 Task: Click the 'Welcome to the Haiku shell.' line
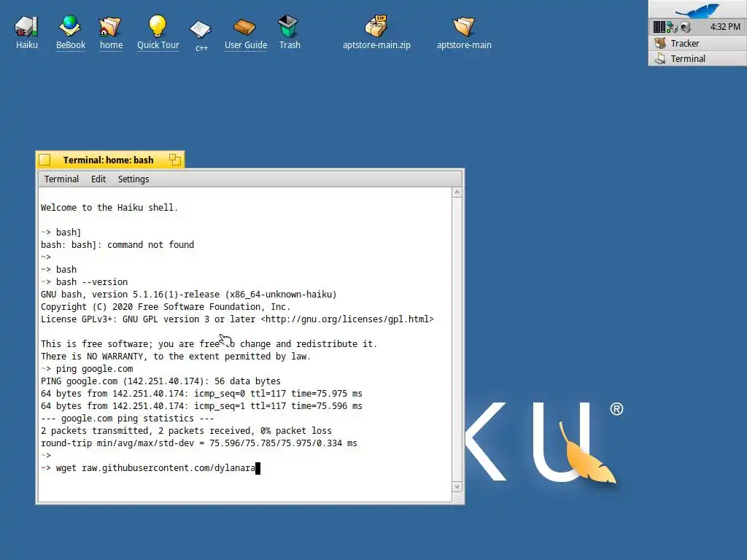(x=109, y=208)
